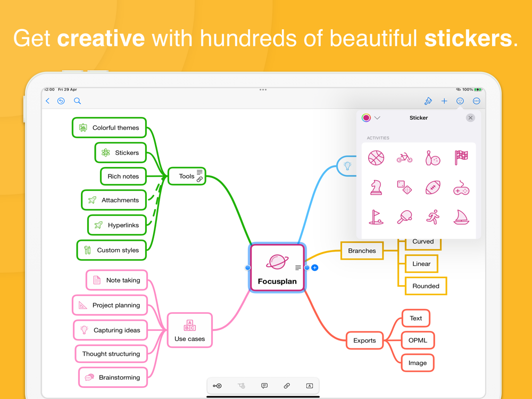The height and width of the screenshot is (399, 532).
Task: Choose the chess knight sticker
Action: pos(376,187)
